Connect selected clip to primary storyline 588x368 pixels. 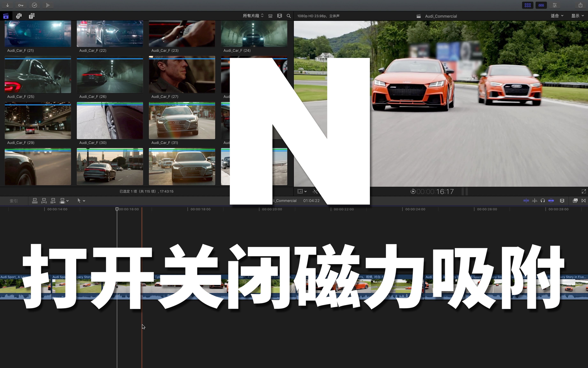pos(35,201)
